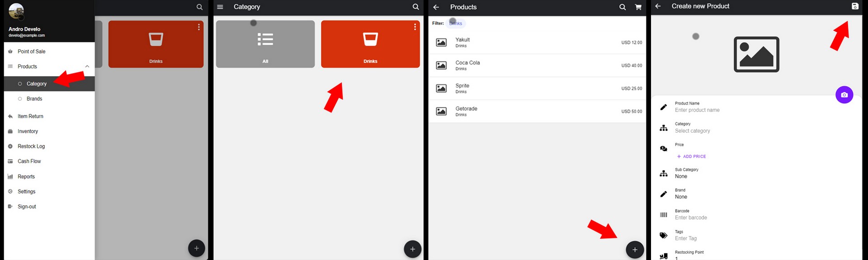The height and width of the screenshot is (260, 868).
Task: Open the Yakult product row
Action: point(537,42)
